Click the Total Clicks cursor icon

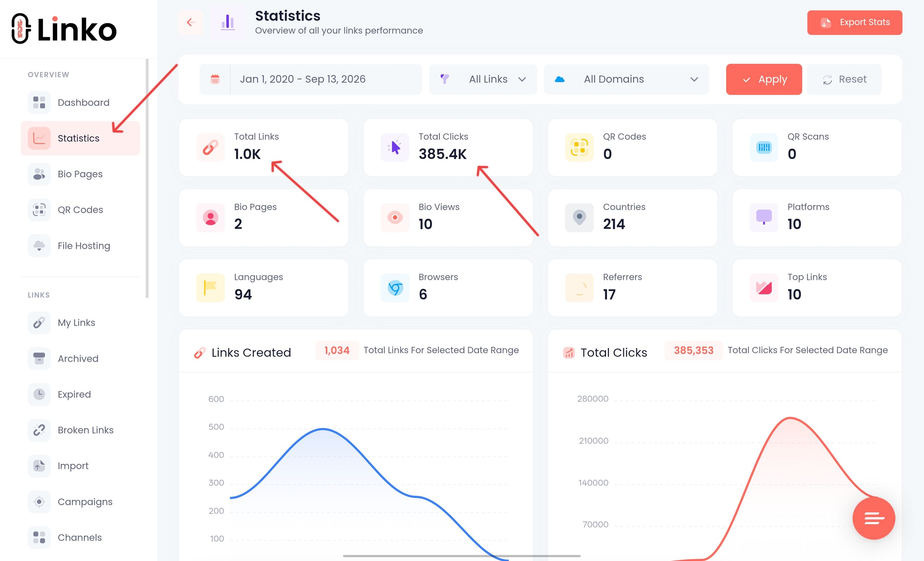395,147
